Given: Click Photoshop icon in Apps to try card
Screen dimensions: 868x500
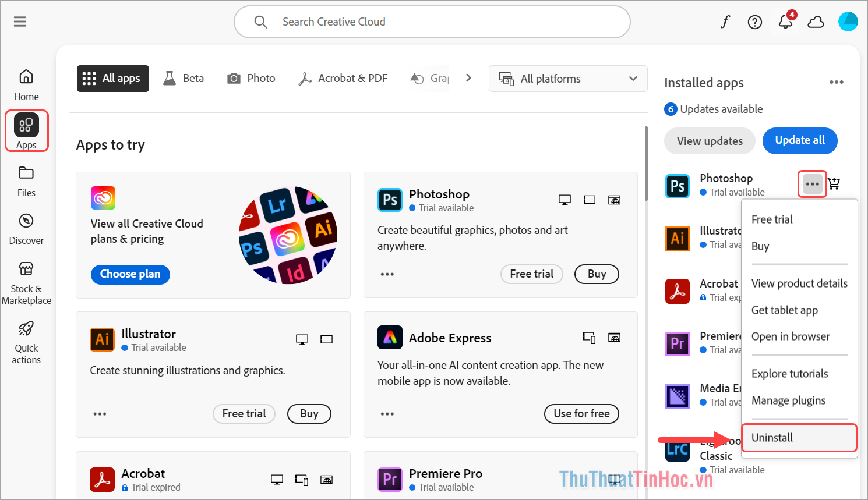Looking at the screenshot, I should point(390,200).
